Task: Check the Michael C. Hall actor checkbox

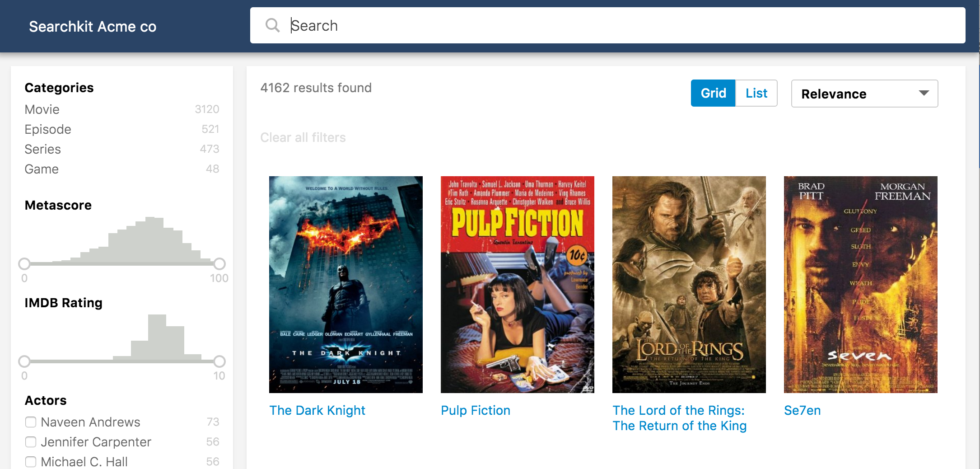Action: pyautogui.click(x=31, y=462)
